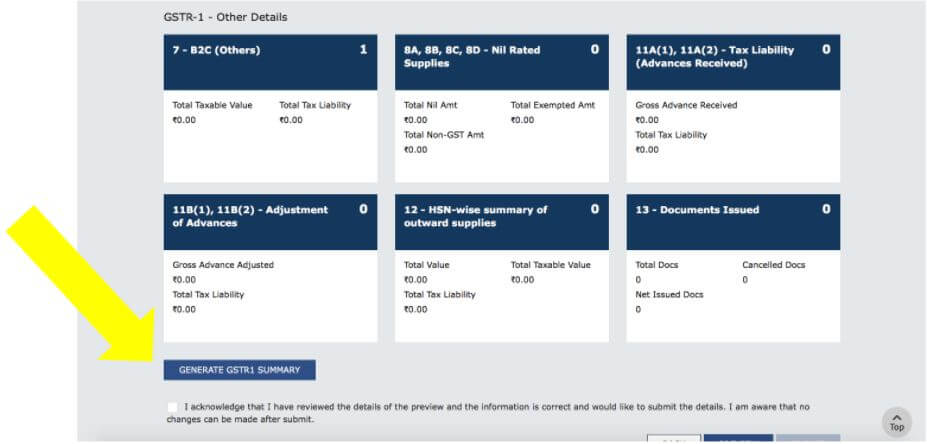Open the 11B(1), 11B(2) Adjustment of Advances tile
Viewport: 927px width, 444px height.
click(x=270, y=221)
